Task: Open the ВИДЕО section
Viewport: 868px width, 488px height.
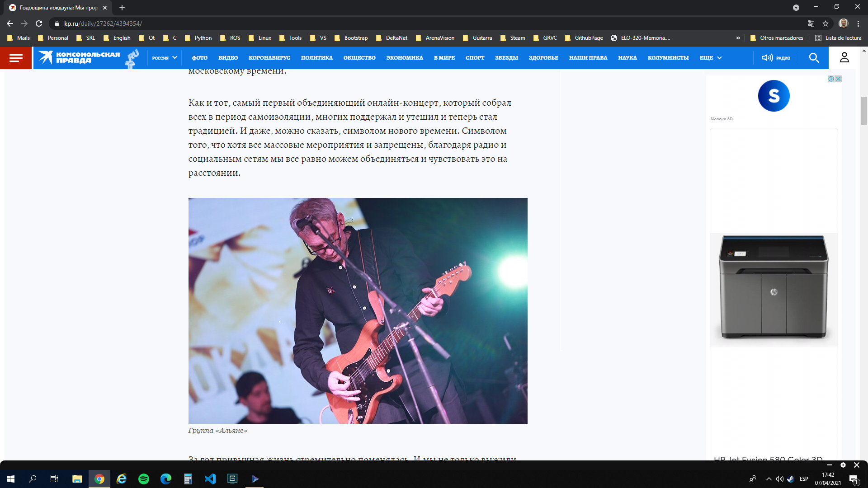Action: [x=227, y=58]
